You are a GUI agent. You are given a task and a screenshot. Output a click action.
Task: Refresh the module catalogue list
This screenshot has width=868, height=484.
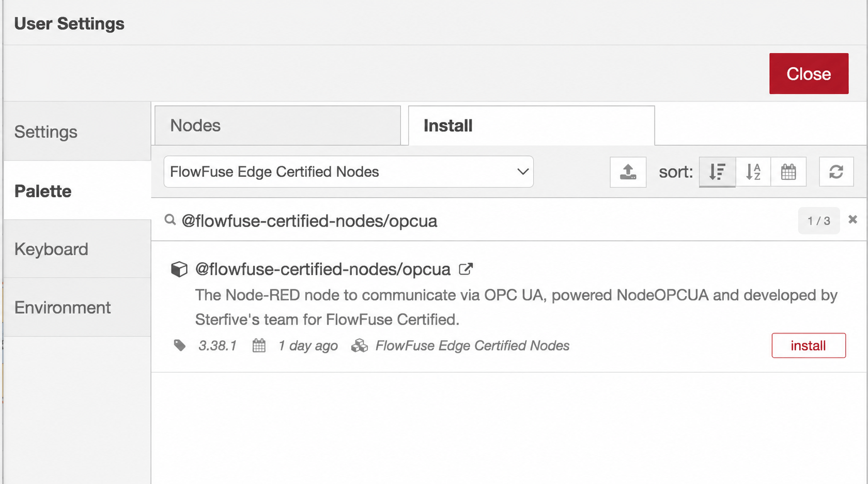click(x=836, y=172)
